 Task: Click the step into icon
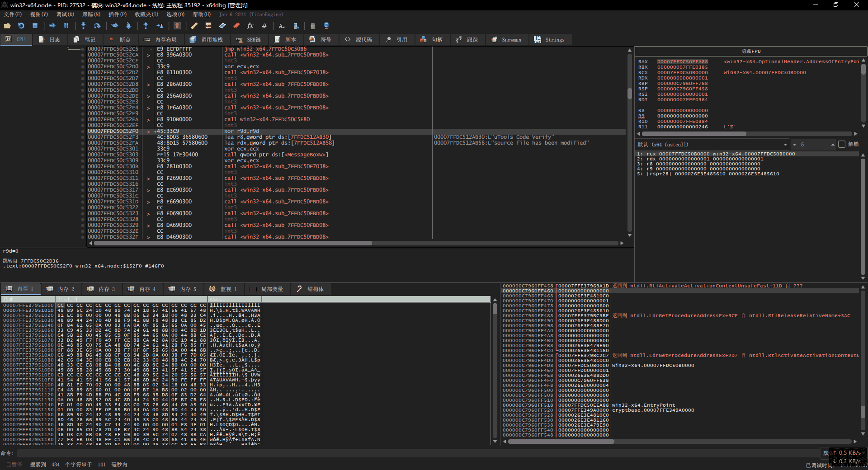click(83, 26)
